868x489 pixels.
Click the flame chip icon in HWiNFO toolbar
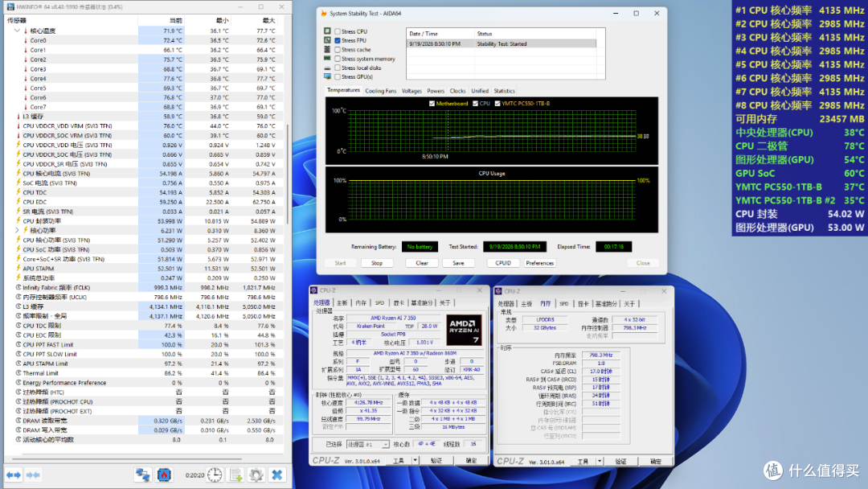164,475
